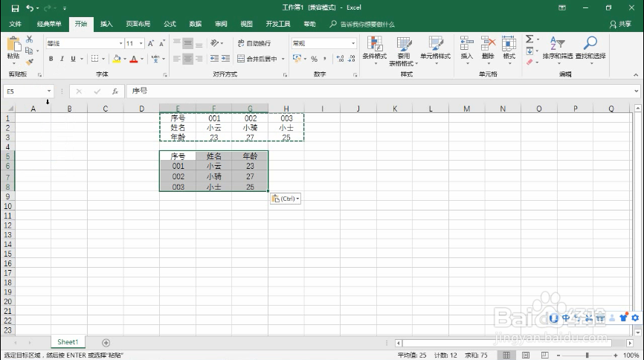Screen dimensions: 644x360
Task: Switch to the 页面布局 tab
Action: (x=138, y=25)
